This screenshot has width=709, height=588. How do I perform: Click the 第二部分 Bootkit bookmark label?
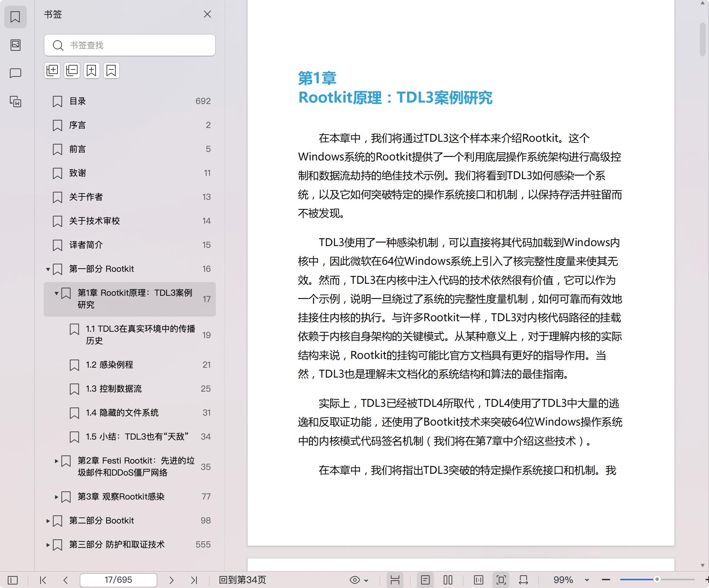102,521
